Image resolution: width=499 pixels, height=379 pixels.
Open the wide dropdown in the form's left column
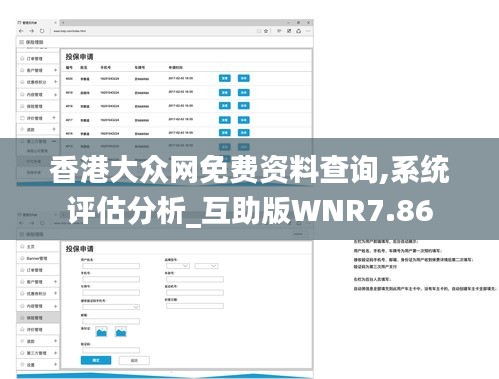point(111,307)
